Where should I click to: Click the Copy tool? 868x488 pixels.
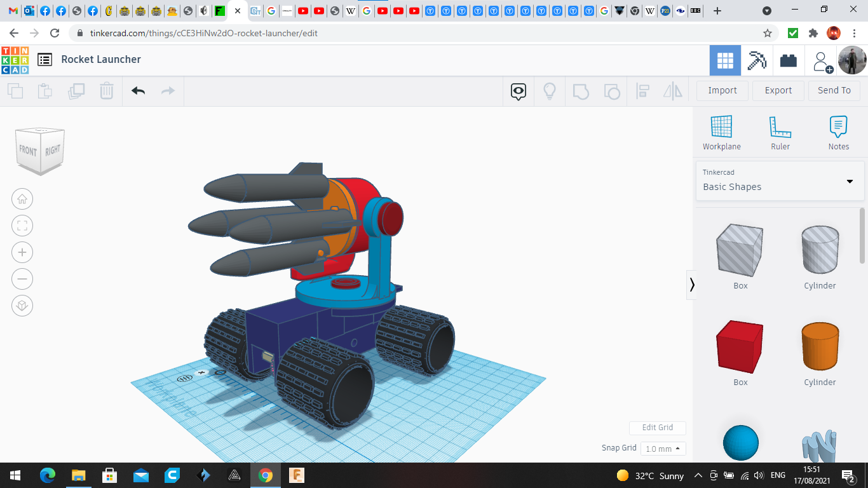pyautogui.click(x=15, y=91)
